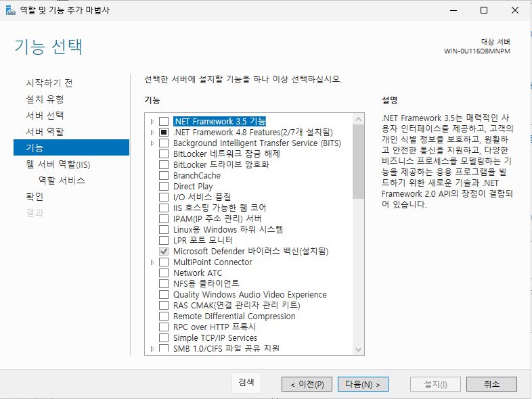
Task: Check the BitLocker 네트워크 잠금 해제 box
Action: 164,154
